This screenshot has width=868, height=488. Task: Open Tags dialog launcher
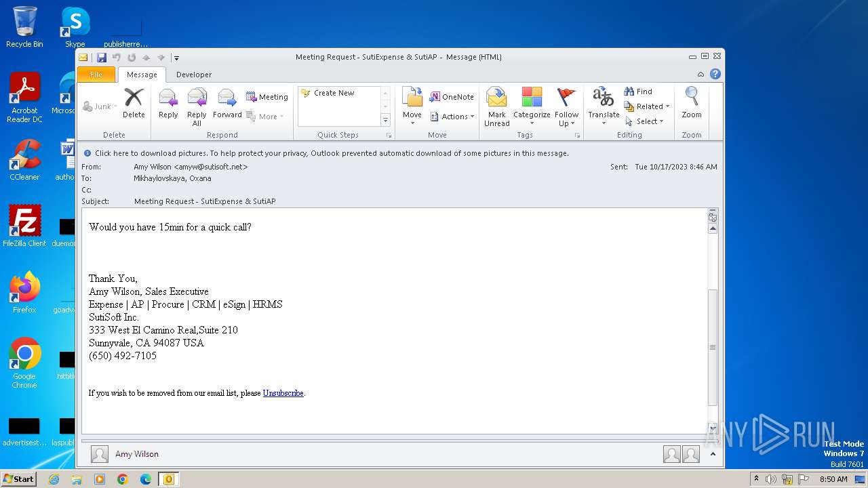(578, 136)
